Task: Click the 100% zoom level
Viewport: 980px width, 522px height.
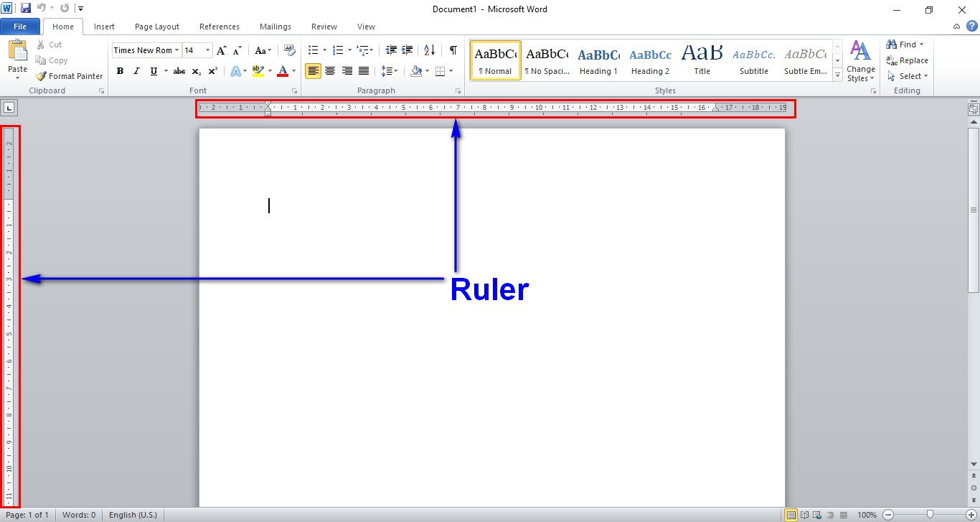Action: [x=867, y=515]
